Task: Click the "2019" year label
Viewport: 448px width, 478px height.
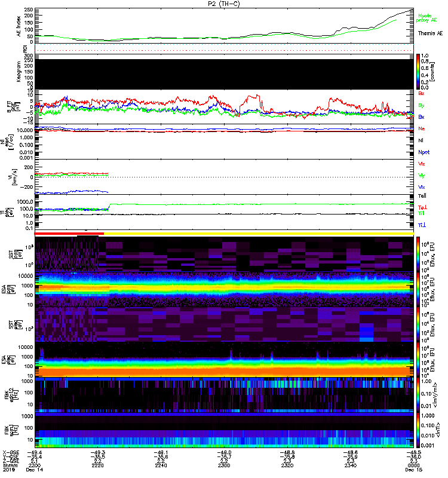Action: click(9, 470)
